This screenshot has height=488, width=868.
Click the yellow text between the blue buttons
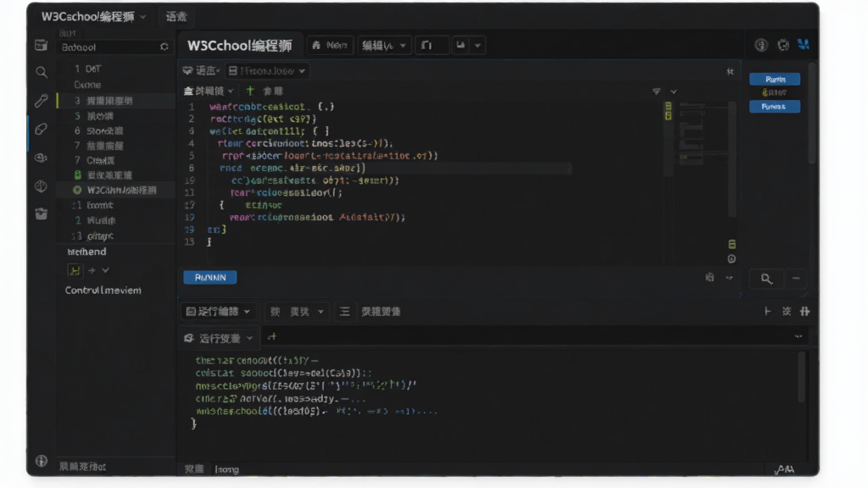(775, 92)
